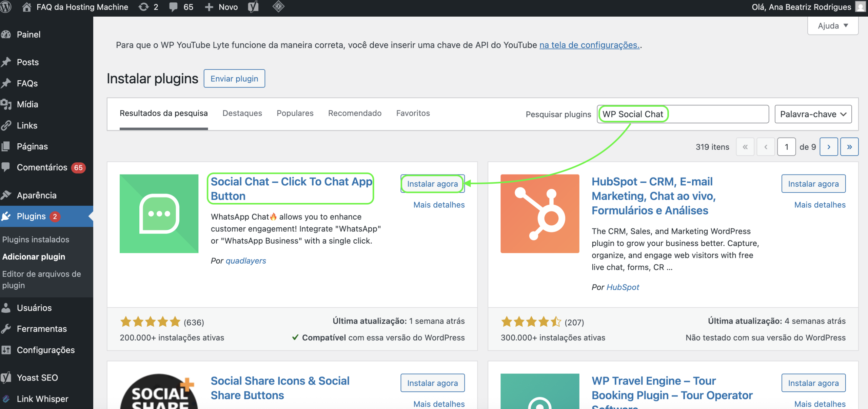Click the Yoast SEO sidebar icon

[x=6, y=377]
